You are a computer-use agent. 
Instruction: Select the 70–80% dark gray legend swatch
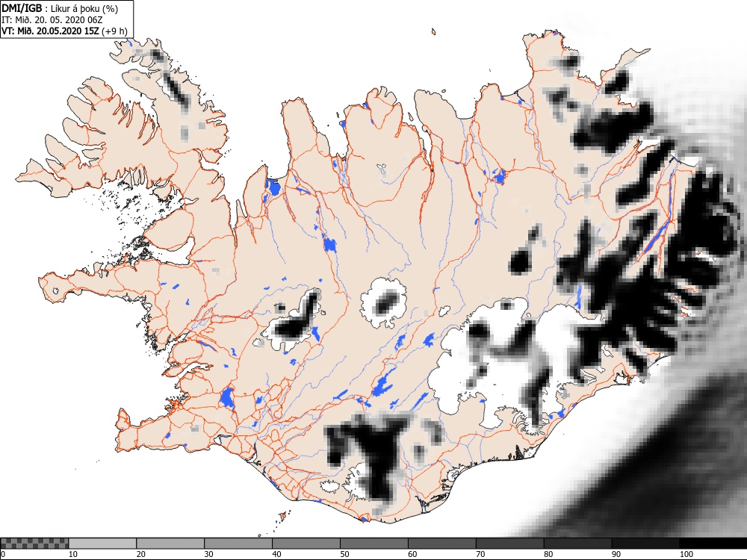coord(509,544)
